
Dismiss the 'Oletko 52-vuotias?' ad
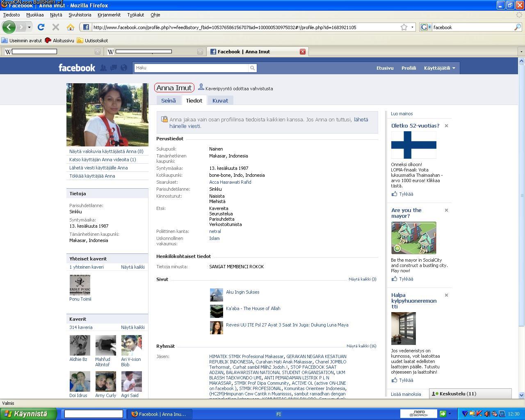click(446, 126)
